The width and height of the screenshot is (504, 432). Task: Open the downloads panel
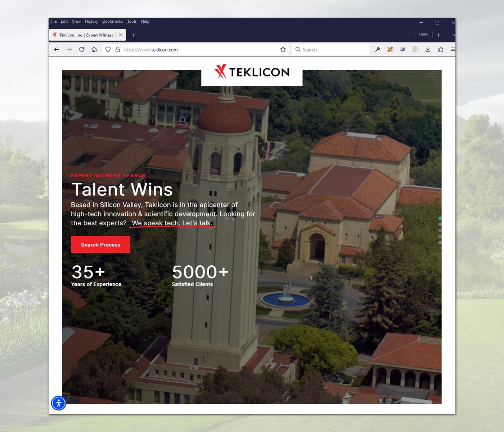click(x=428, y=50)
